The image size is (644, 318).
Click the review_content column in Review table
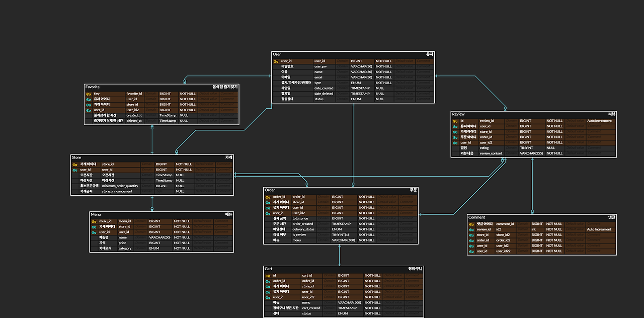491,153
